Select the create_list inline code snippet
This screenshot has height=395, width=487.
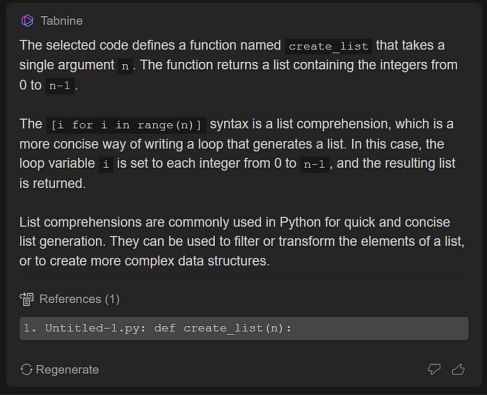[x=328, y=46]
